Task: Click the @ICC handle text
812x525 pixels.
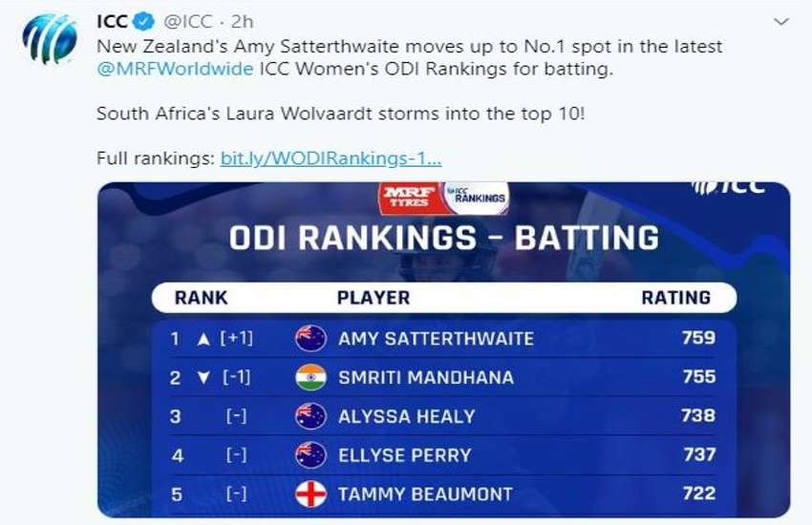Action: (187, 22)
